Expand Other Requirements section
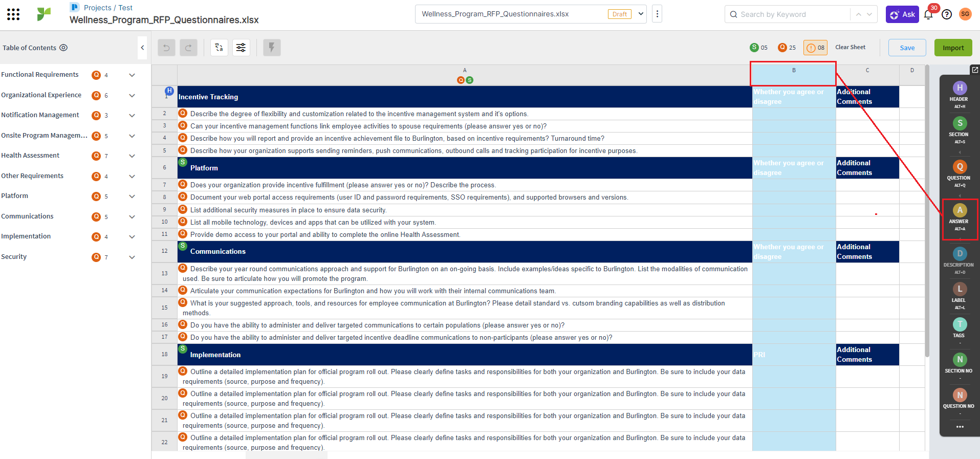 (132, 176)
